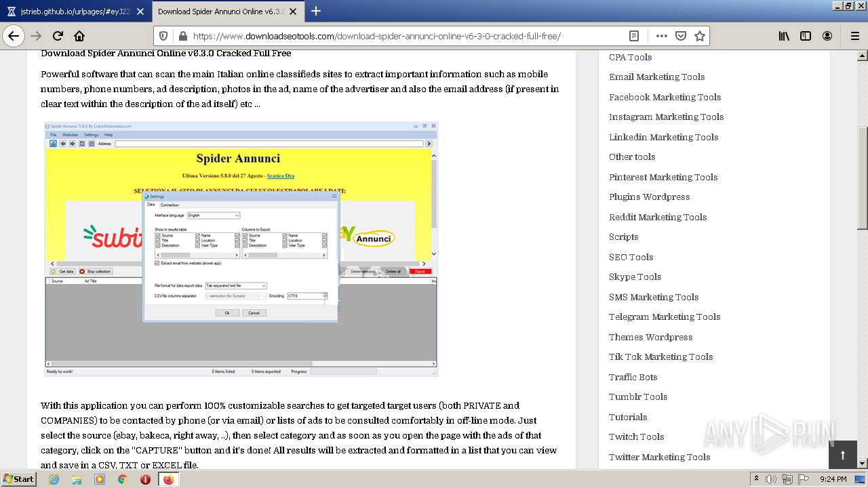Open the Library bookmarks and history panel
This screenshot has width=868, height=488.
[784, 36]
